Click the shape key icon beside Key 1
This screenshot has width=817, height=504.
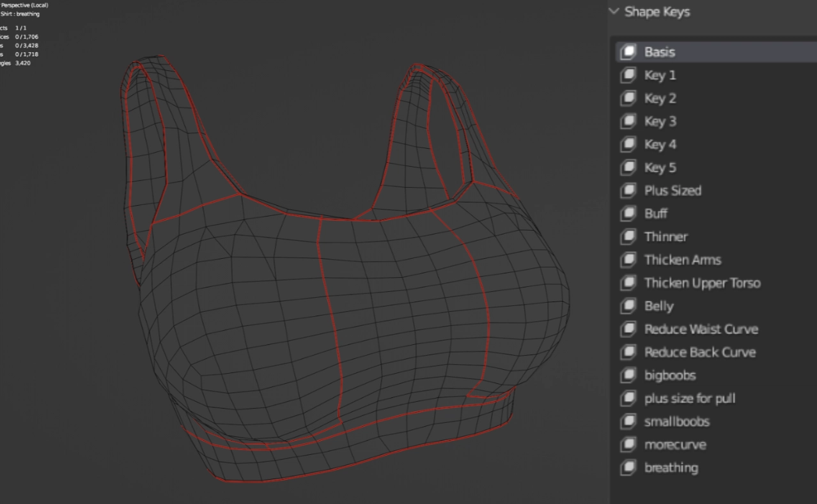tap(628, 75)
